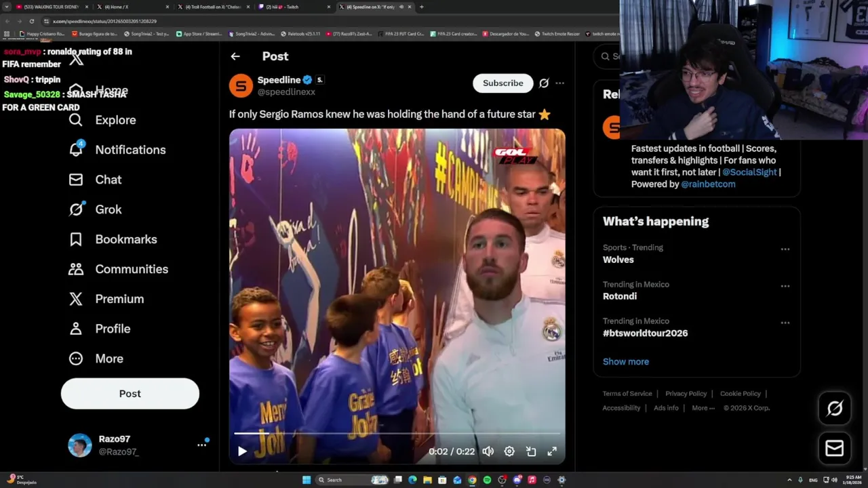Click Razo97 profile avatar
This screenshot has width=868, height=488.
pos(80,445)
